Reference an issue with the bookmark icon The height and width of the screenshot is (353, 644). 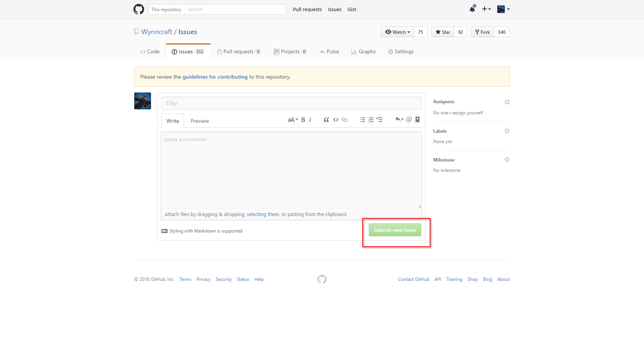click(x=417, y=120)
